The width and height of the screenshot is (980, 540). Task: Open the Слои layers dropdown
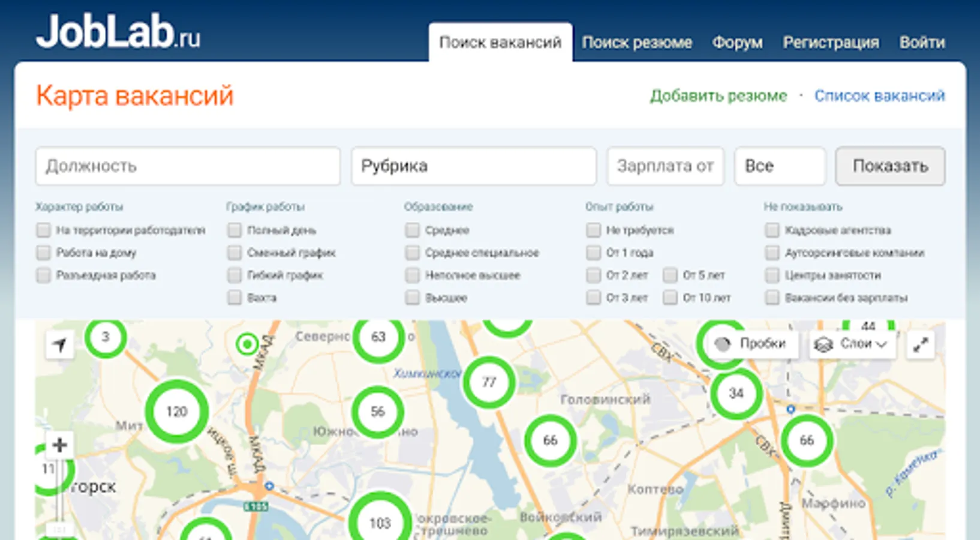coord(852,344)
